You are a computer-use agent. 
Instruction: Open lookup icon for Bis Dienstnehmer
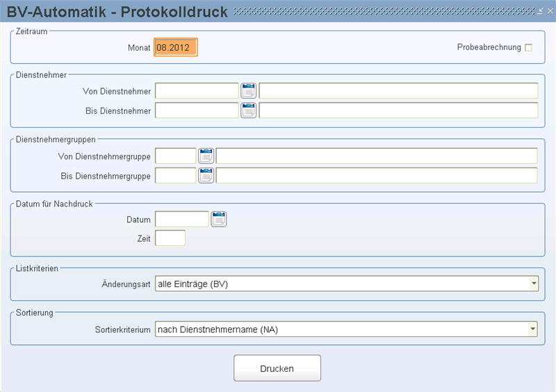pos(248,111)
